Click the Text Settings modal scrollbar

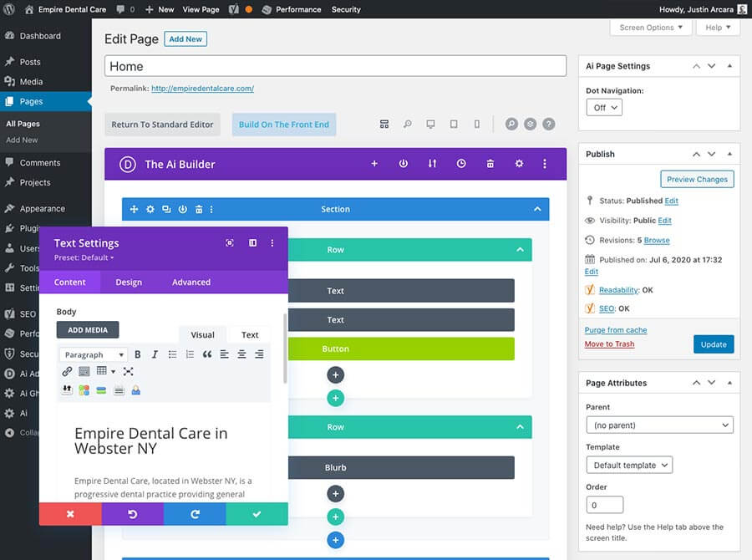click(x=285, y=349)
